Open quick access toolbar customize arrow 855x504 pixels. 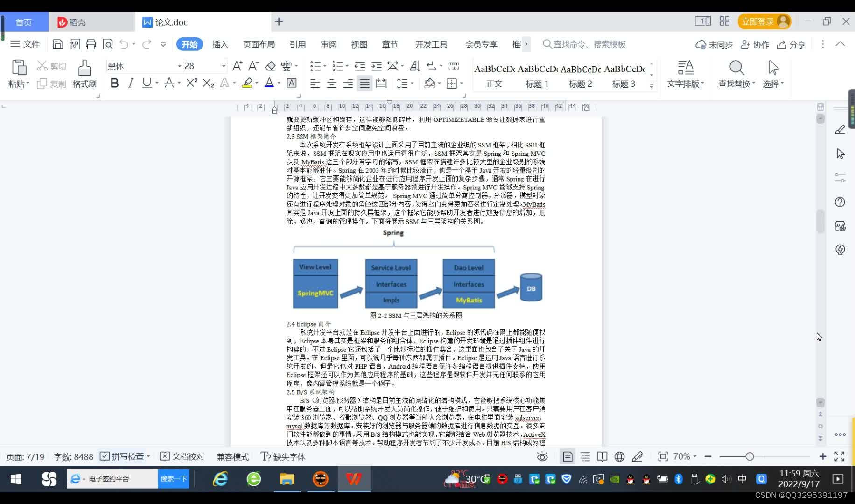[163, 44]
